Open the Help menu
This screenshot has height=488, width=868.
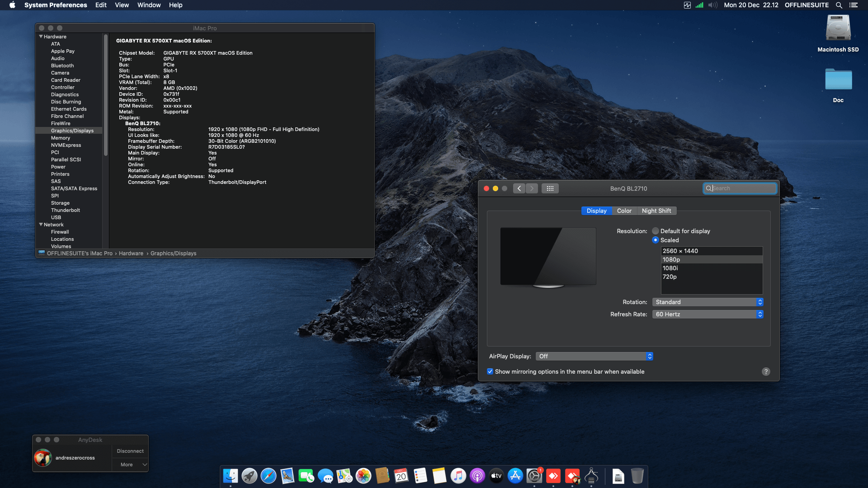tap(176, 5)
